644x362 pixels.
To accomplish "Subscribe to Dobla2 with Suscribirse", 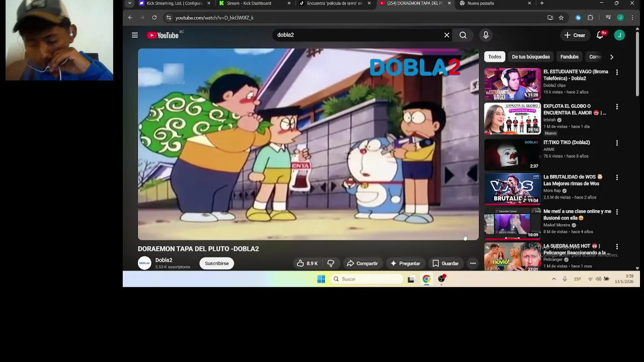I will click(217, 263).
